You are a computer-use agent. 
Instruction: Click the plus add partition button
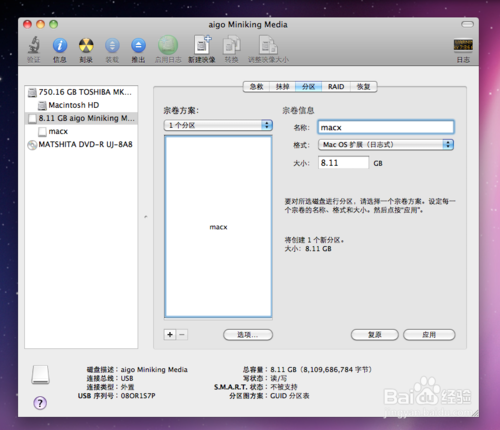tap(170, 334)
